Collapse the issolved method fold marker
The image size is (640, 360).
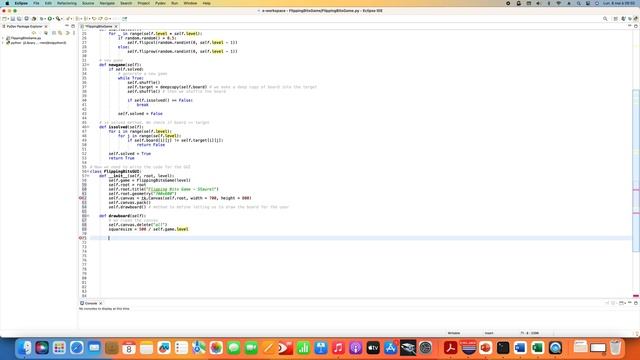coord(88,127)
